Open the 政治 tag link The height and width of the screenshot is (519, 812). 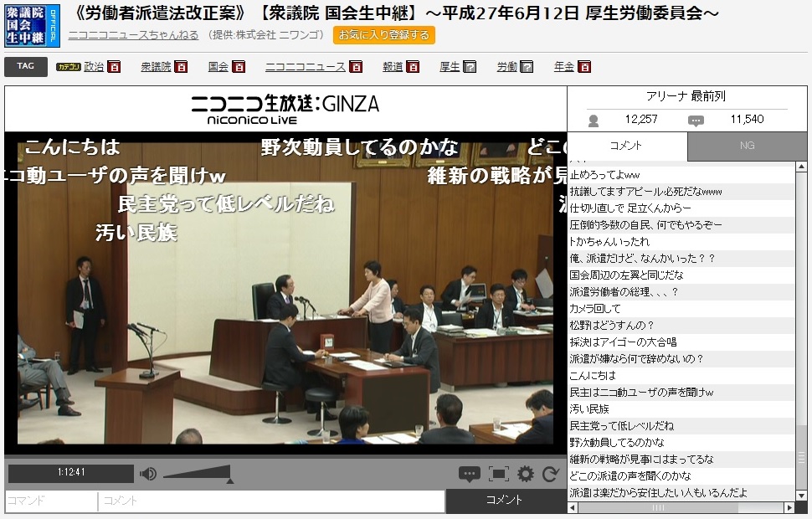pos(94,67)
